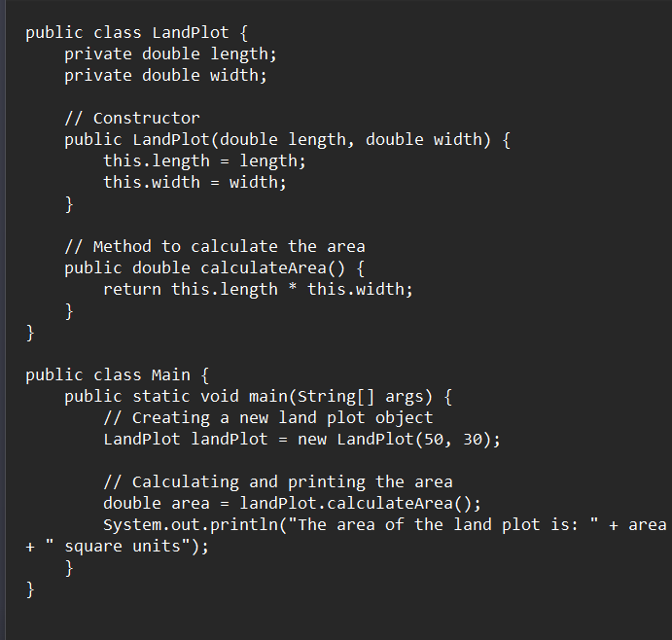Click the 'double area = landPlot.calculateArea();' line
This screenshot has width=672, height=640.
coord(293,504)
